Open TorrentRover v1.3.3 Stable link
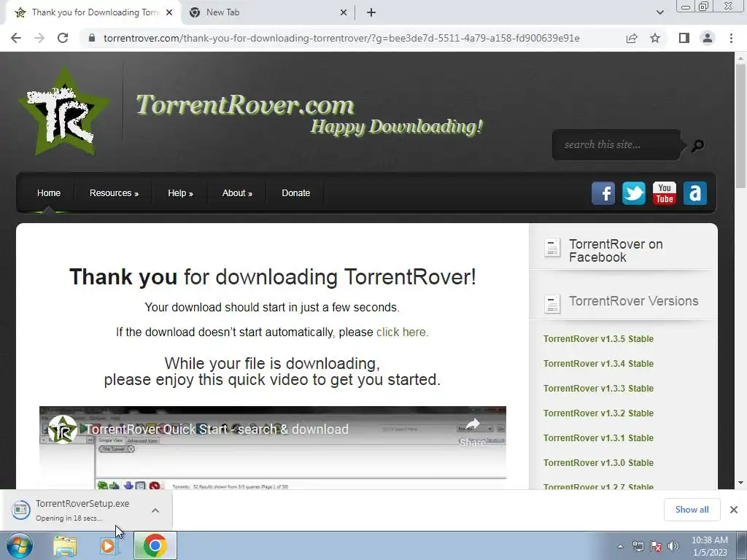The width and height of the screenshot is (747, 560). coord(598,388)
